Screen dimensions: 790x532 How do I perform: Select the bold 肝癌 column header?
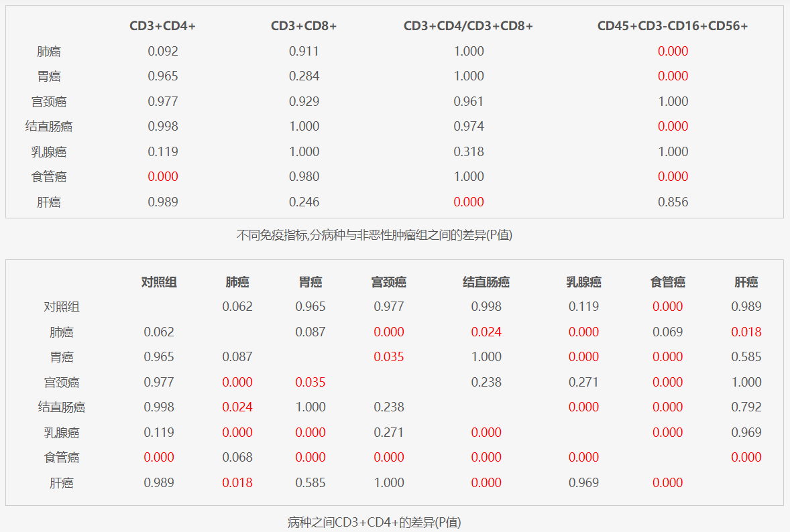click(x=746, y=282)
